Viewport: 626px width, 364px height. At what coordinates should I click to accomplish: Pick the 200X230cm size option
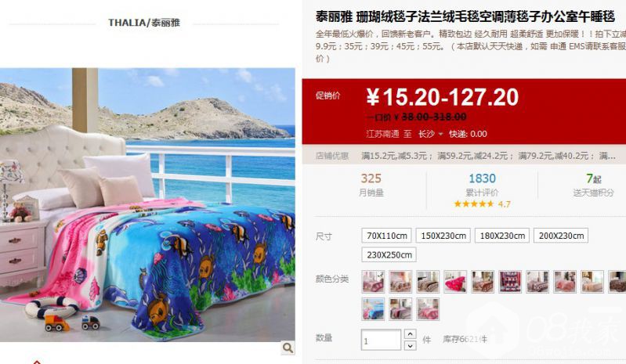561,236
